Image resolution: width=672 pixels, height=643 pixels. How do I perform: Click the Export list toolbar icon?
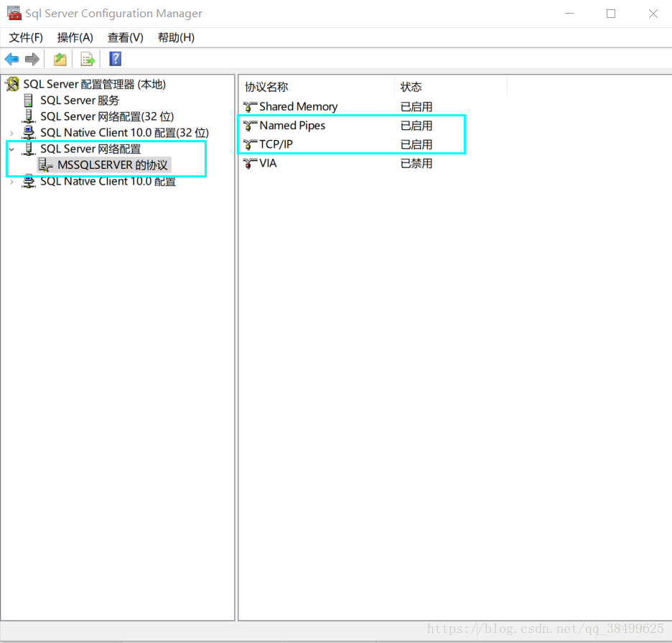[x=88, y=59]
